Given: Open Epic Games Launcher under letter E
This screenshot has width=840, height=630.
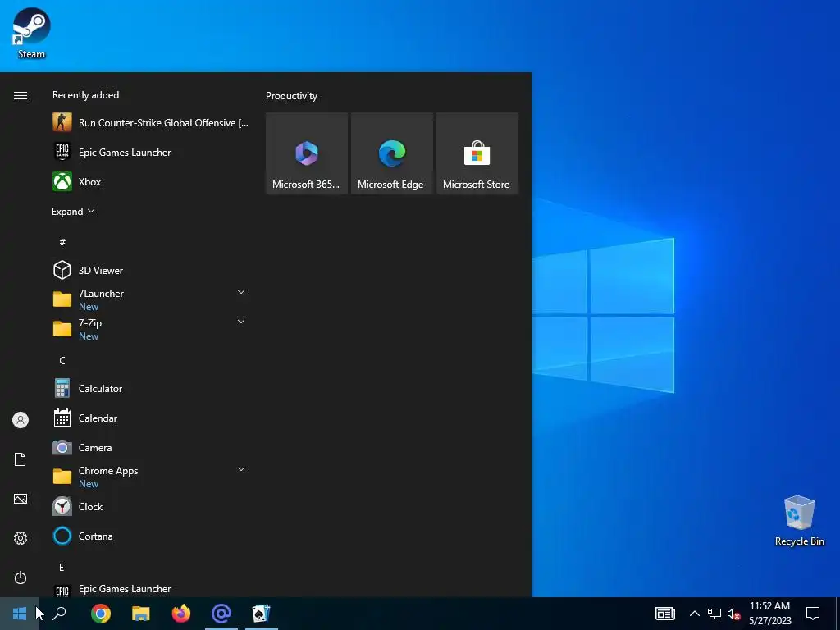Looking at the screenshot, I should 151,589.
